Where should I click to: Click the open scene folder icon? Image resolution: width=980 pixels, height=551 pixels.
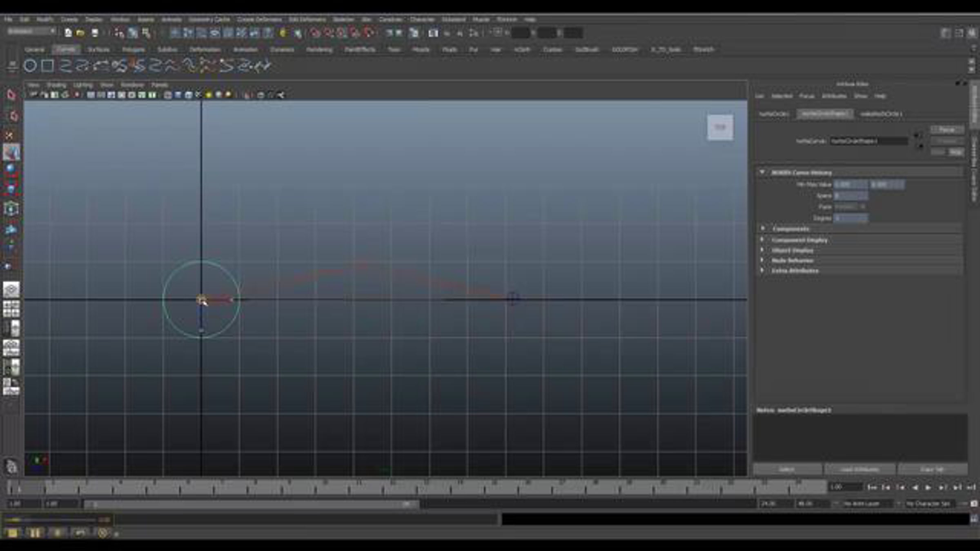pos(80,33)
